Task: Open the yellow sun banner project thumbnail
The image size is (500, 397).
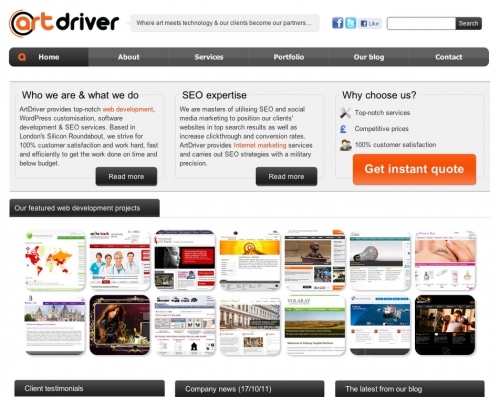Action: click(250, 260)
